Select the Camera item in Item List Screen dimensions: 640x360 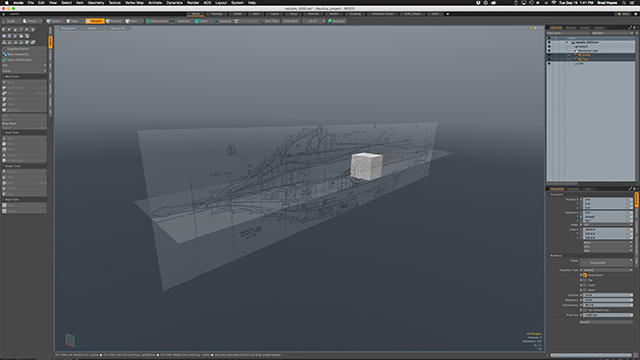(x=582, y=47)
